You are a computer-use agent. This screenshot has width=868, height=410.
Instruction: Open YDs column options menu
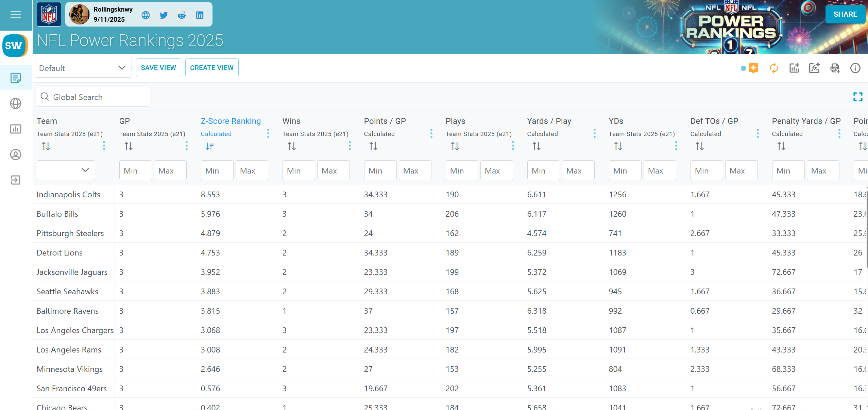[x=676, y=146]
